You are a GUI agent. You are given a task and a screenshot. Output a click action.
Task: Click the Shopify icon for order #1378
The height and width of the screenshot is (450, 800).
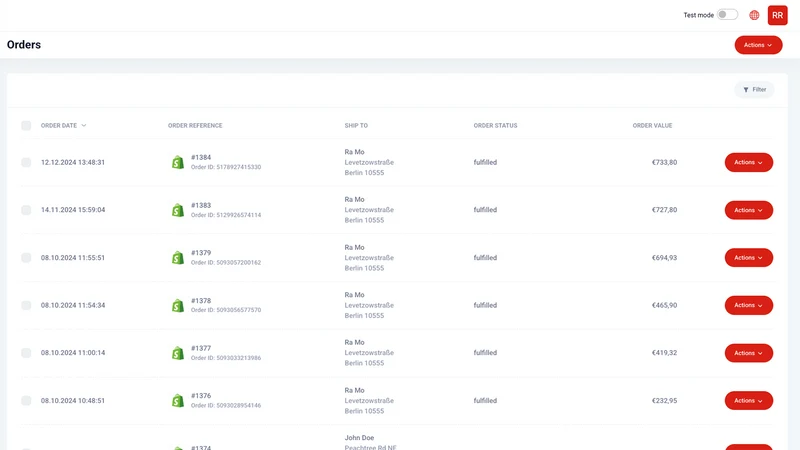(178, 305)
